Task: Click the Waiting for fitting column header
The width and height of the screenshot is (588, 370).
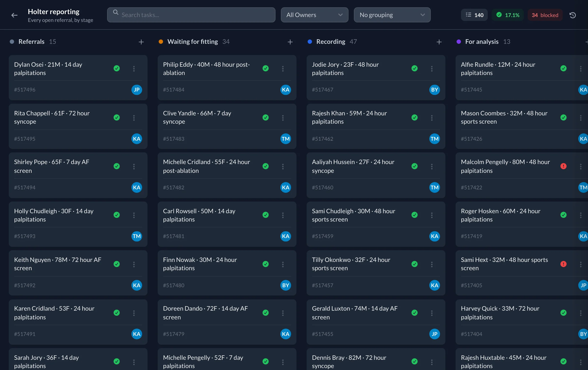Action: pos(193,42)
